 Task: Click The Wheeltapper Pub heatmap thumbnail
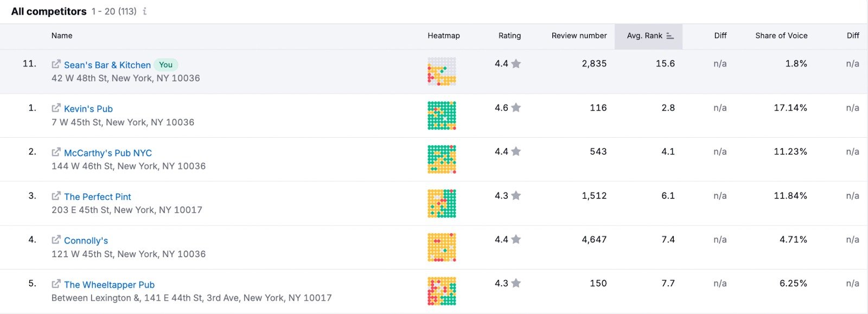point(441,291)
